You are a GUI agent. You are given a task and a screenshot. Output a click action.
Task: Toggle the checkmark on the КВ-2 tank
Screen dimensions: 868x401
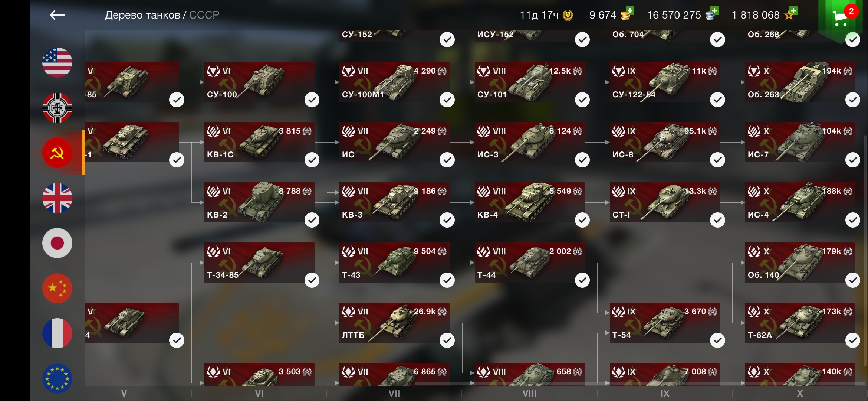(312, 220)
